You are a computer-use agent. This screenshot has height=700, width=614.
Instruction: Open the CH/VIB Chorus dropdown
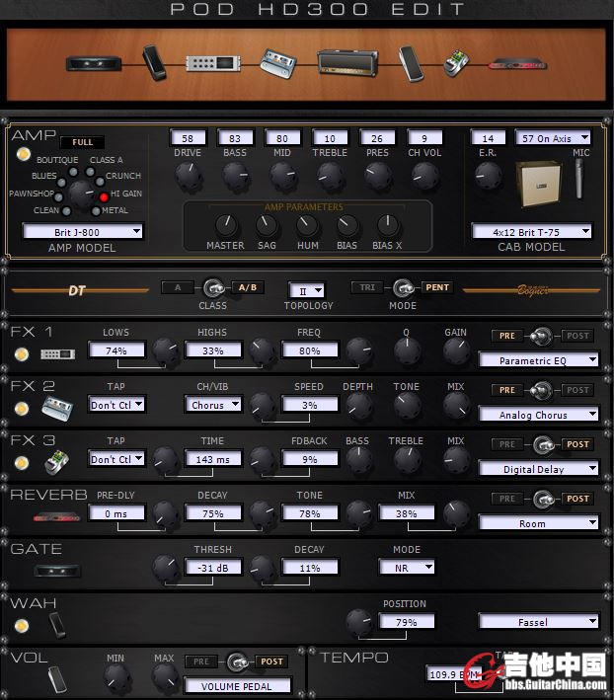click(x=213, y=405)
